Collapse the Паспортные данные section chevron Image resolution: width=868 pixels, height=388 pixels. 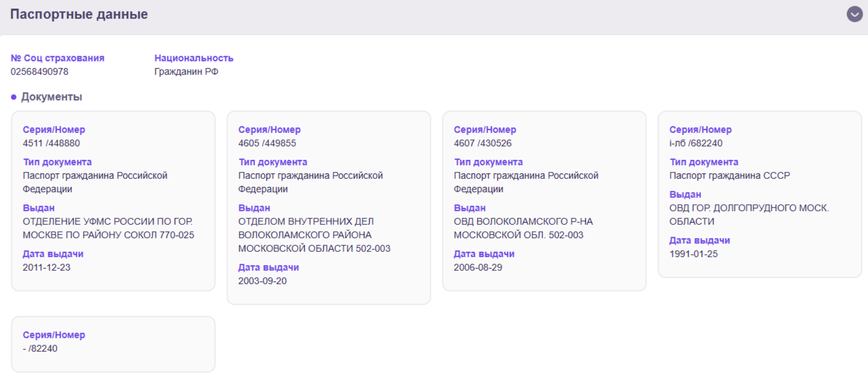854,14
